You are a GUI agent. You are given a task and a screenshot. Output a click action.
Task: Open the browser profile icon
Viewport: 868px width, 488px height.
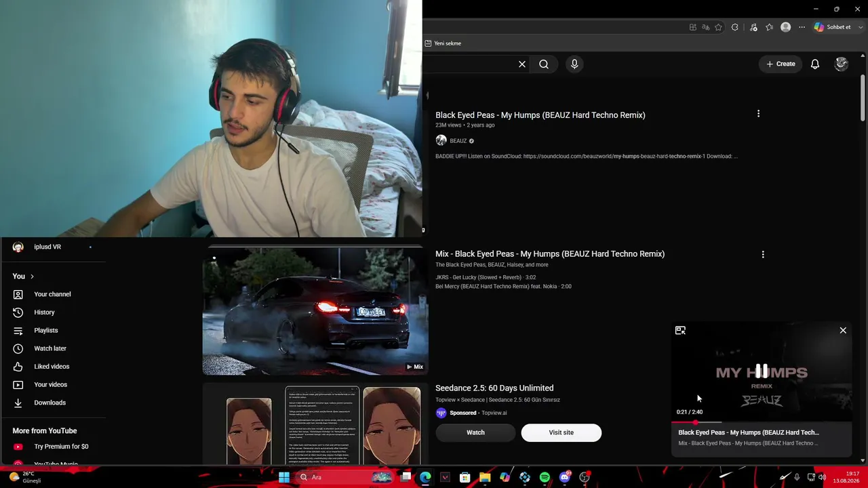786,27
